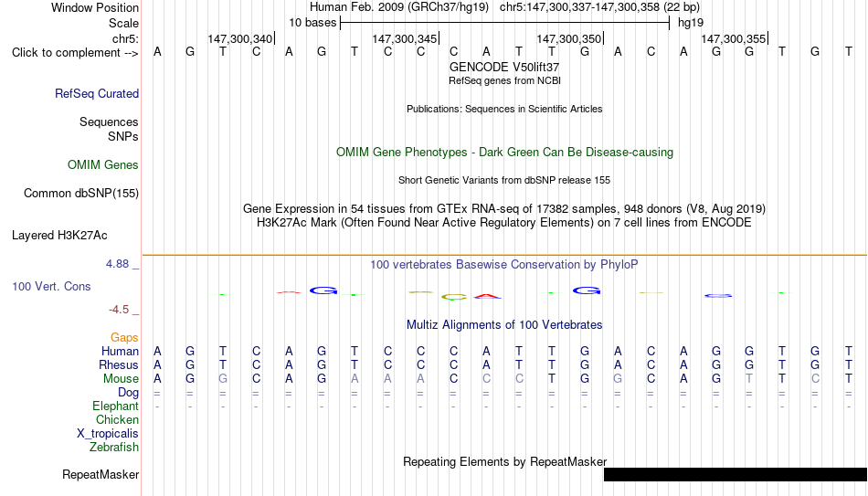Click the black RepeatMasker repeat element bar
The image size is (868, 496).
point(736,474)
